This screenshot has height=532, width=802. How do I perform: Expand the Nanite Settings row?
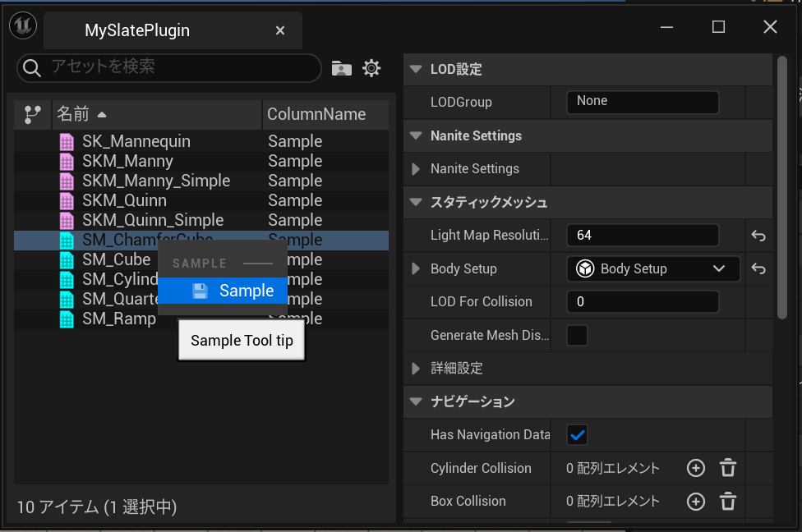pos(417,169)
